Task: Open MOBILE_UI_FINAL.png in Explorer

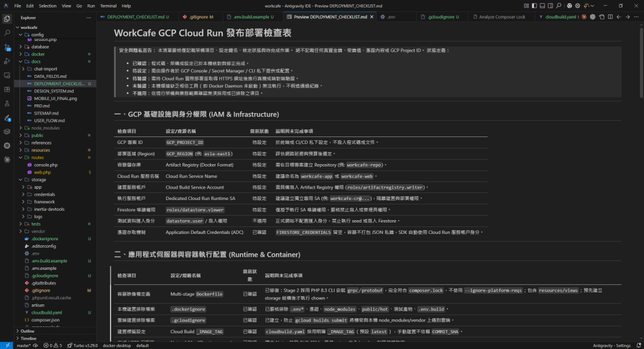Action: pyautogui.click(x=55, y=99)
